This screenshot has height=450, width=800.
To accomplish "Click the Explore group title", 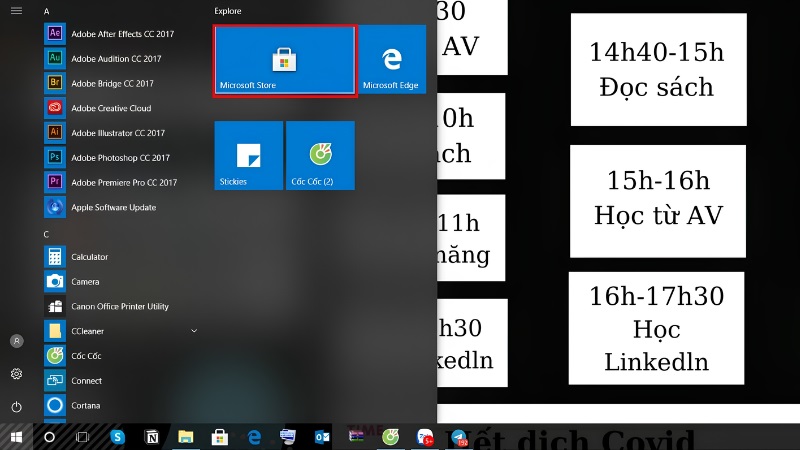I will tap(228, 11).
